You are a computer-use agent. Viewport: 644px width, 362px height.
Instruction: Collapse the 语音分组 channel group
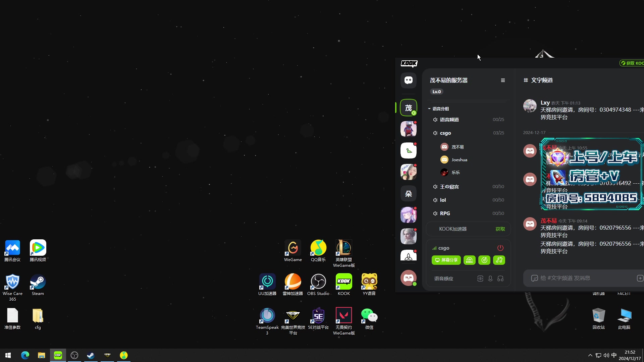439,109
